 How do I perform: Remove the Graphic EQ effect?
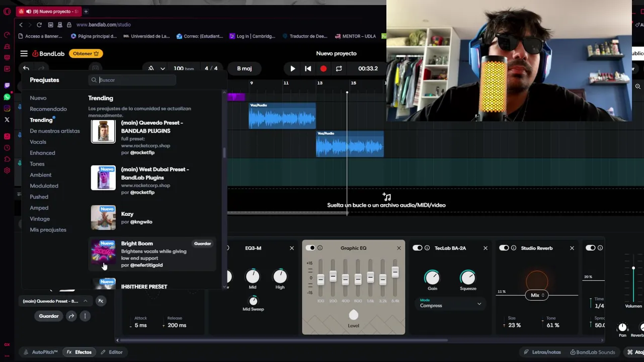click(x=399, y=248)
